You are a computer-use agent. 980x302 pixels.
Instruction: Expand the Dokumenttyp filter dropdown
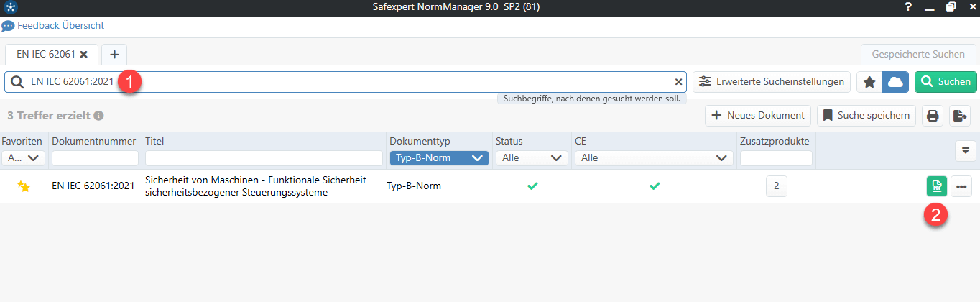438,158
